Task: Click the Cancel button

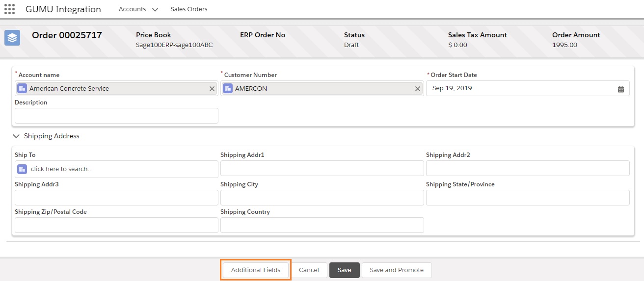Action: (309, 270)
